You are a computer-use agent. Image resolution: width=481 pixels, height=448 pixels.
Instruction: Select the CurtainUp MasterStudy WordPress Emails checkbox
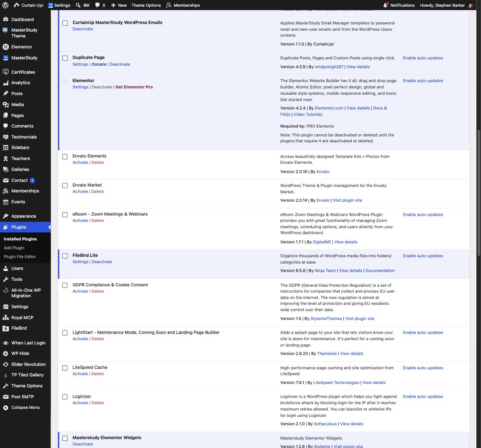[x=65, y=23]
